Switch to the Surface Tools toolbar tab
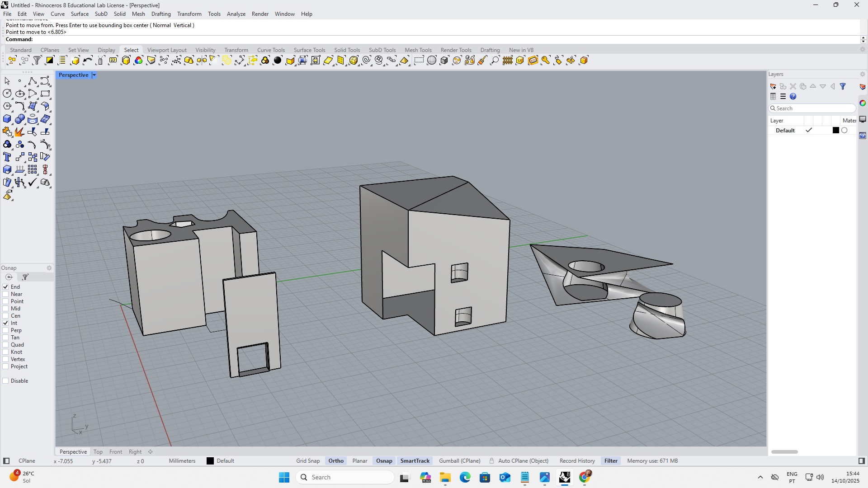This screenshot has width=868, height=488. click(x=309, y=50)
